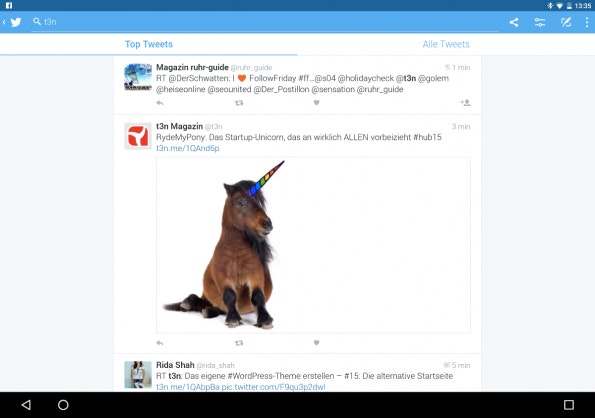Tap the @rida_shah handle

point(216,365)
